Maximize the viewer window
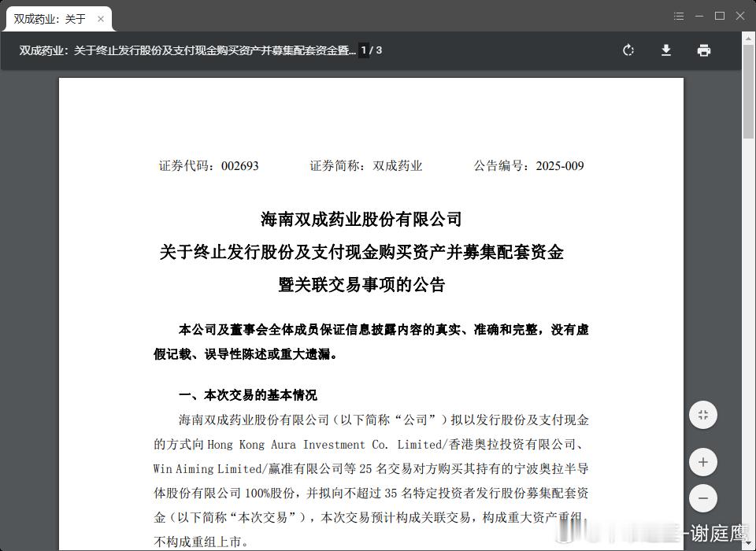 pos(720,16)
